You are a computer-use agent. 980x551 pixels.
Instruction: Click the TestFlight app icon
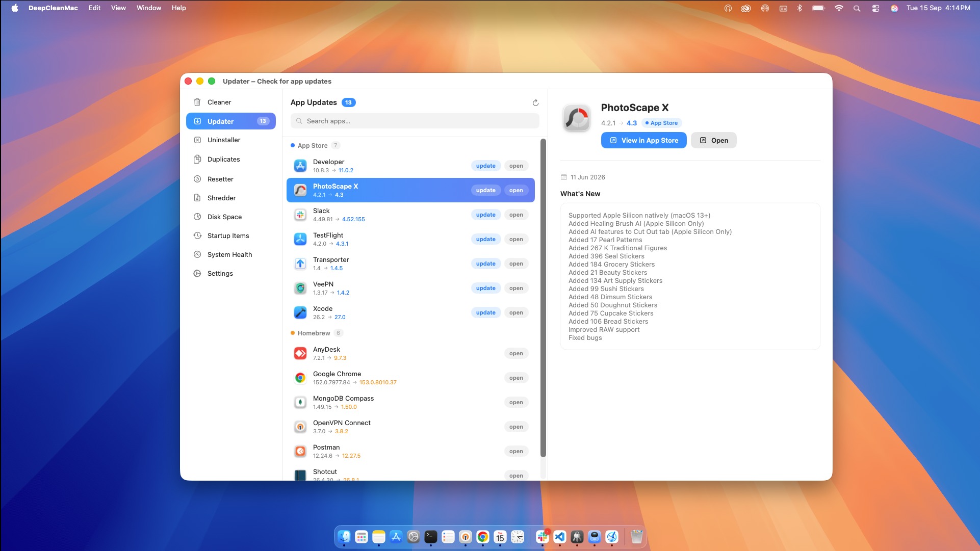coord(300,239)
